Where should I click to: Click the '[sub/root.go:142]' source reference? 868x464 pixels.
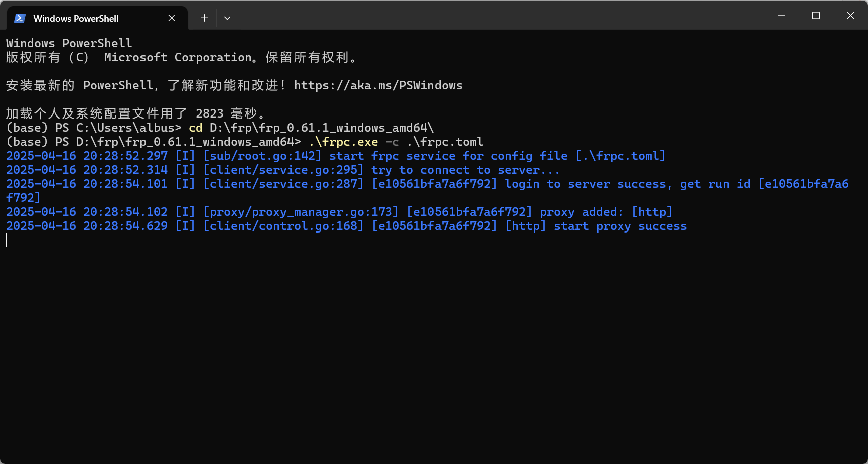262,156
